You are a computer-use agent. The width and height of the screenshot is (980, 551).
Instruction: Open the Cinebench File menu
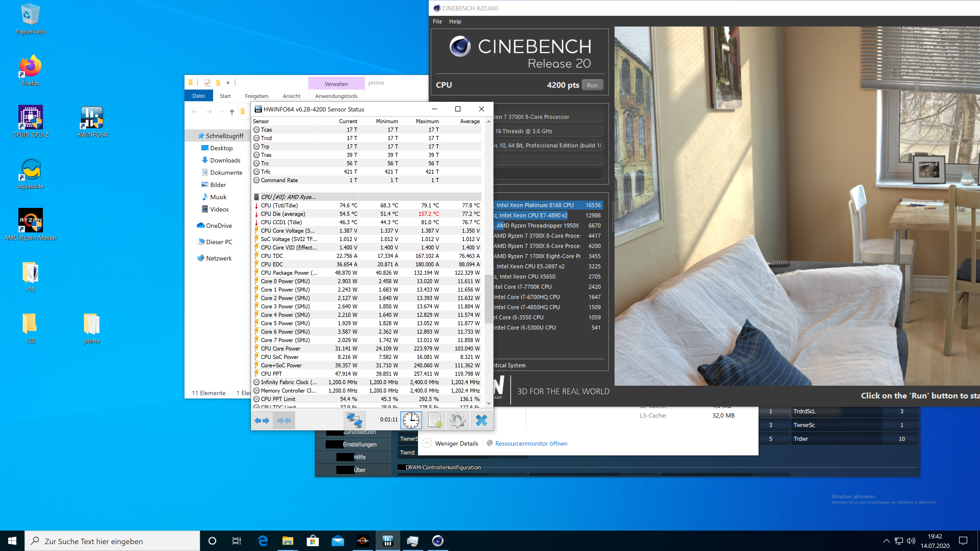pyautogui.click(x=437, y=21)
